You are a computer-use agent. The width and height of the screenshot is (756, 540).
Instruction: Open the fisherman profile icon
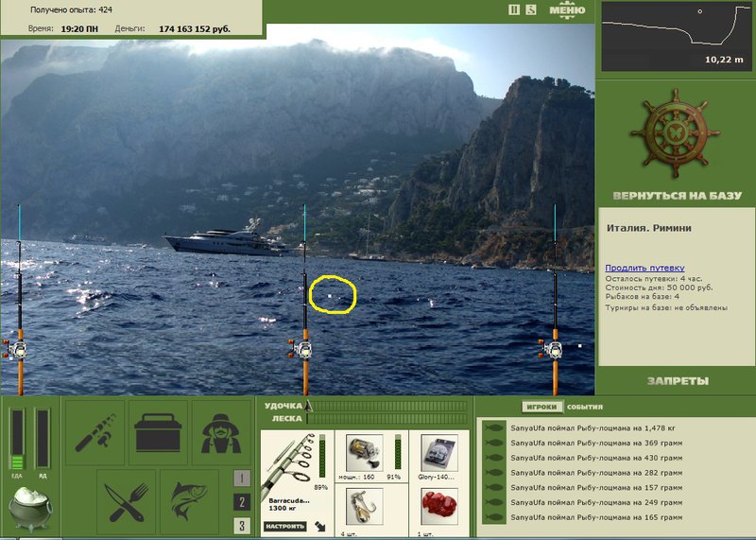[x=221, y=432]
